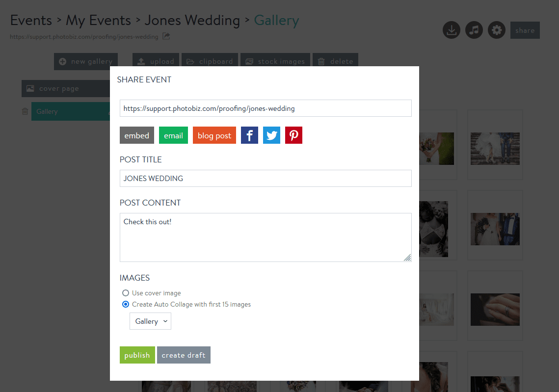Click the download icon at top right
This screenshot has width=559, height=392.
(x=451, y=30)
